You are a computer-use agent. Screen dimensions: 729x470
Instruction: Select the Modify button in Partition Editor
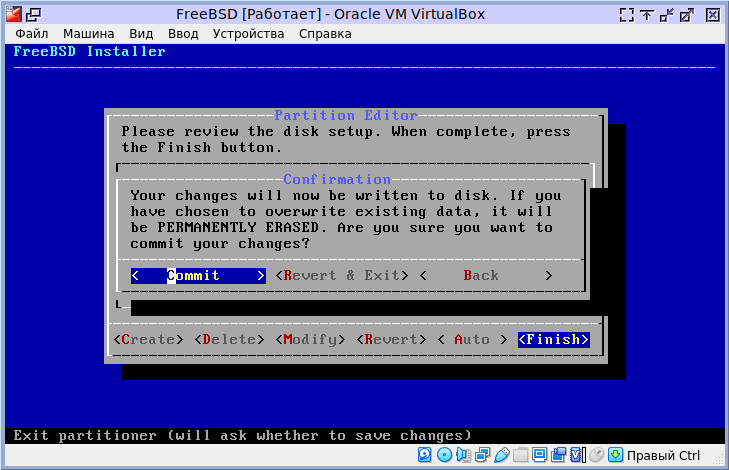click(x=311, y=339)
